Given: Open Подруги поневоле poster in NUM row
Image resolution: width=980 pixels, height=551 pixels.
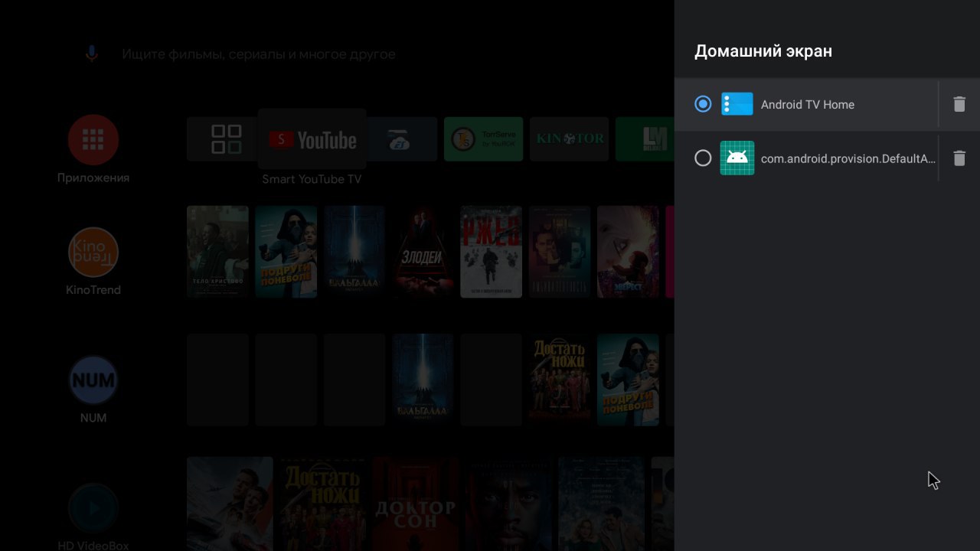Looking at the screenshot, I should coord(628,380).
